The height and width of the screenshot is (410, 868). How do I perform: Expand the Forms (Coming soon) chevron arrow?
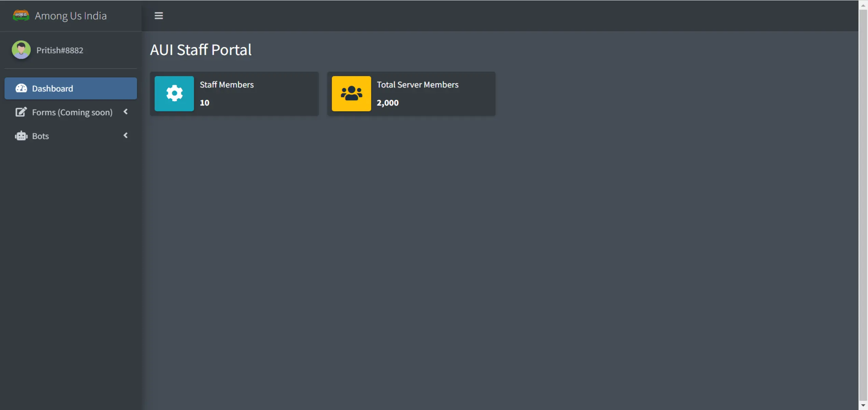(x=126, y=112)
